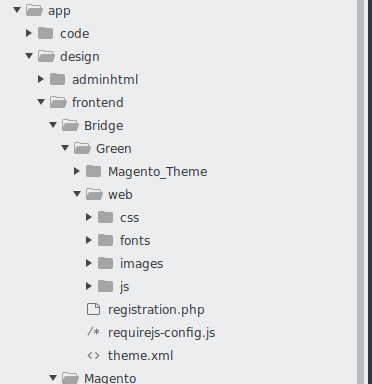The image size is (372, 384).
Task: Click the registration.php file icon
Action: [x=93, y=309]
